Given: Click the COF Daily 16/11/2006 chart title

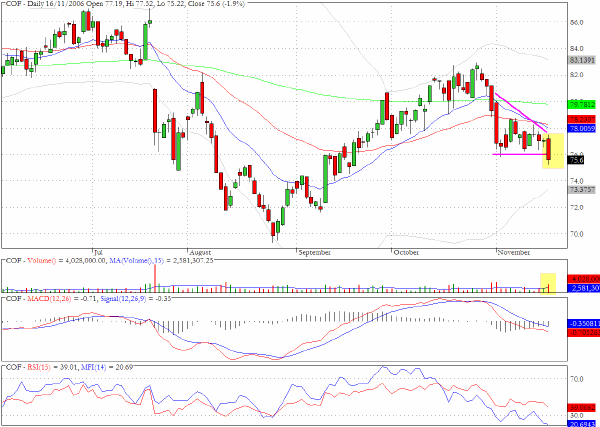Looking at the screenshot, I should (x=125, y=3).
